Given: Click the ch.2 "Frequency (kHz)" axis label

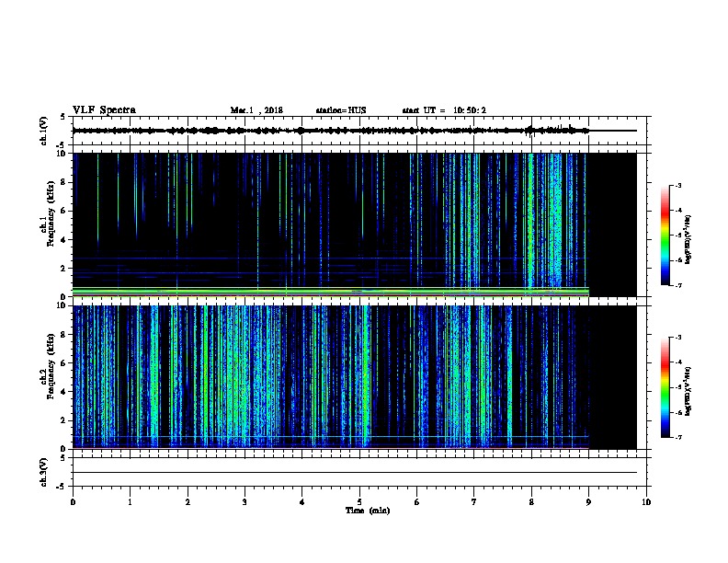Looking at the screenshot, I should pyautogui.click(x=51, y=366).
